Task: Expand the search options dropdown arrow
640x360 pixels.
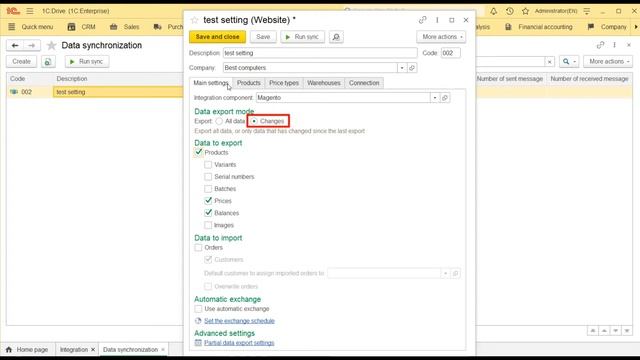Action: [x=575, y=62]
